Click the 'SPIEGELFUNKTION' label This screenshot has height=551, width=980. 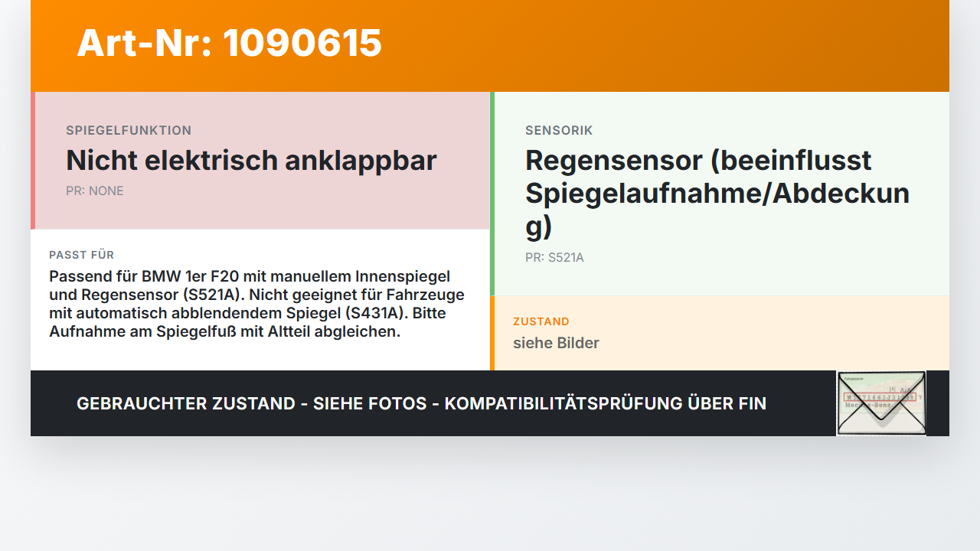pos(129,130)
